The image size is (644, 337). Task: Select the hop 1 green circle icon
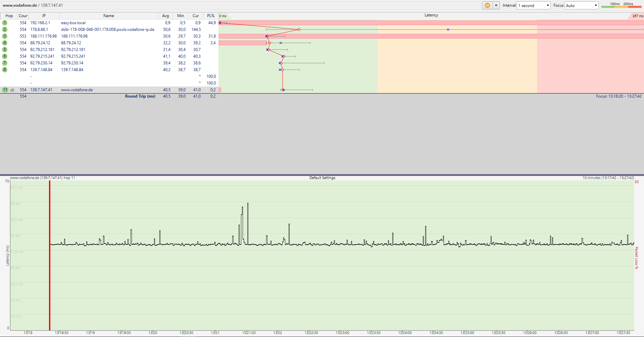pyautogui.click(x=5, y=23)
